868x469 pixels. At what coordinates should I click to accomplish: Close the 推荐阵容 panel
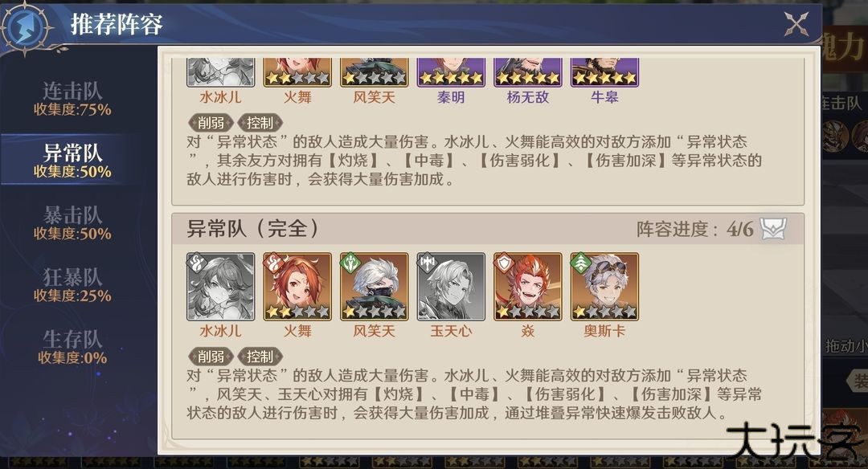(x=796, y=24)
